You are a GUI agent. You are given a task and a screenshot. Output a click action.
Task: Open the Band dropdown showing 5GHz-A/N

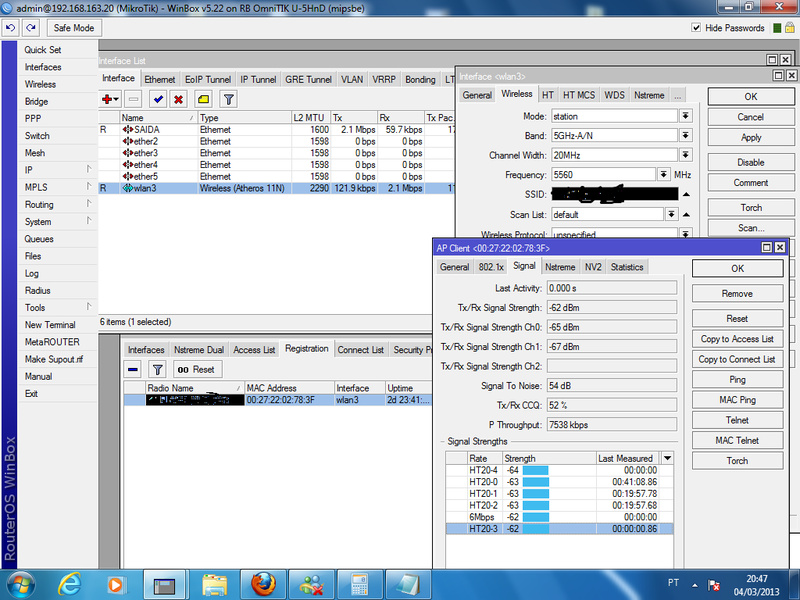click(x=686, y=135)
